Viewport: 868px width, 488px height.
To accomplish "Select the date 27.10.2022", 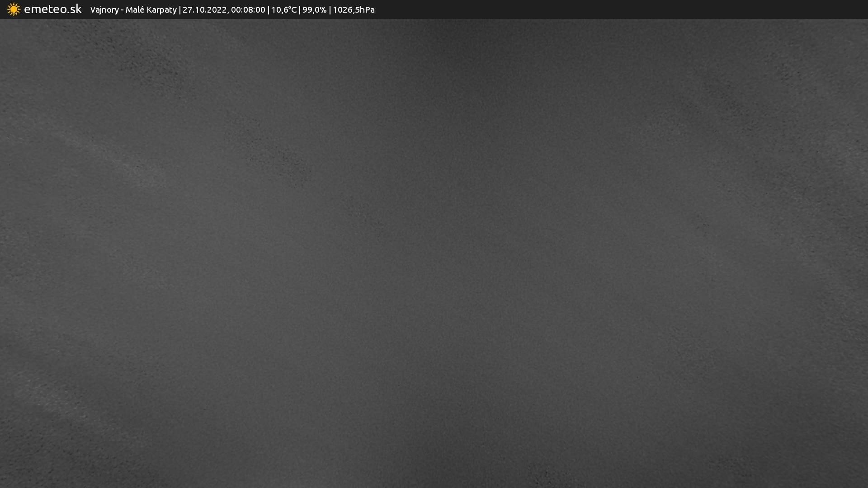I will 204,10.
